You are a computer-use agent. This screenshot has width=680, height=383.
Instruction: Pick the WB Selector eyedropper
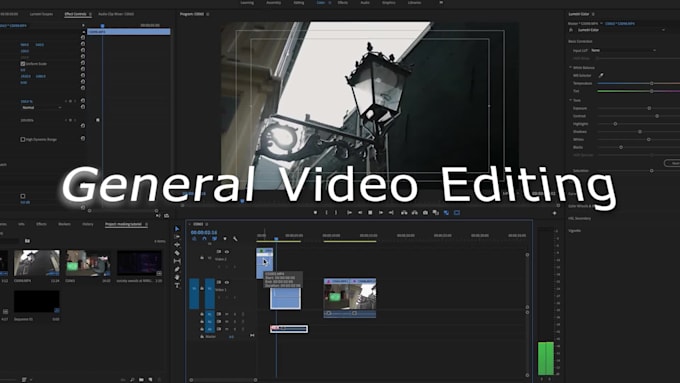[x=601, y=75]
